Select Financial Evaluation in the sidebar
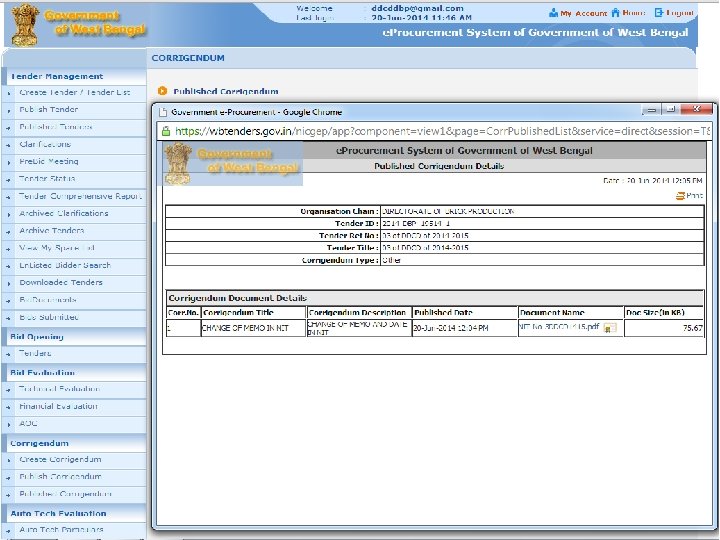Viewport: 720px width, 540px height. click(58, 406)
